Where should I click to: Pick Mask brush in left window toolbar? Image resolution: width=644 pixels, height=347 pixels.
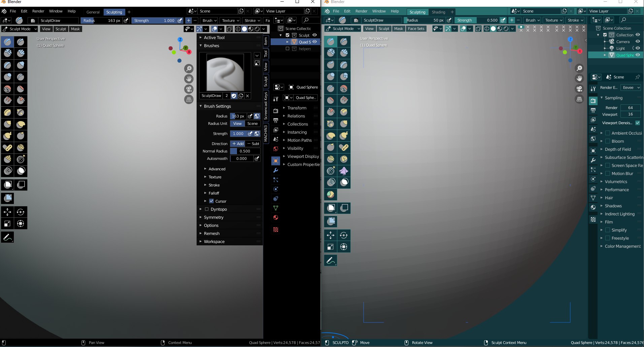(x=21, y=171)
